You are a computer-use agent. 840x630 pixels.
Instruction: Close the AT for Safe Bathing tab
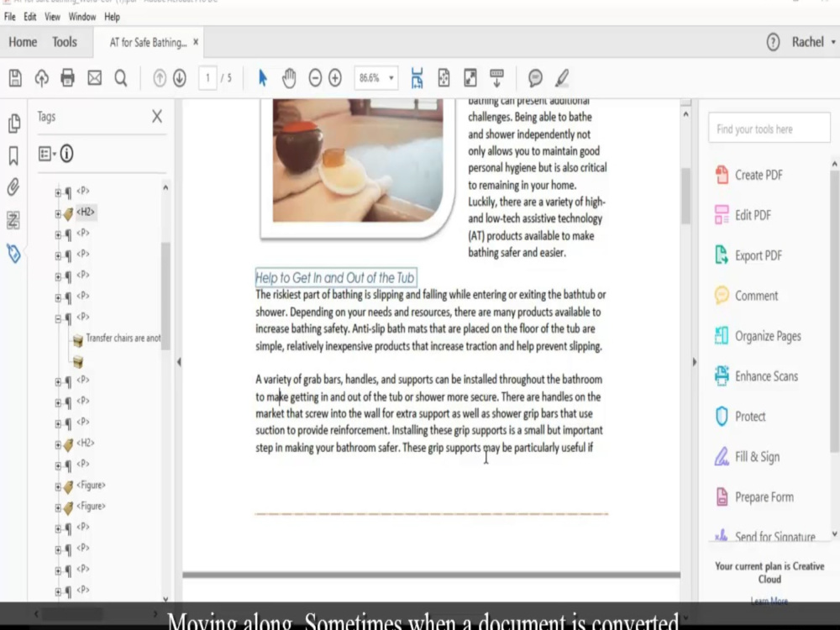coord(196,42)
